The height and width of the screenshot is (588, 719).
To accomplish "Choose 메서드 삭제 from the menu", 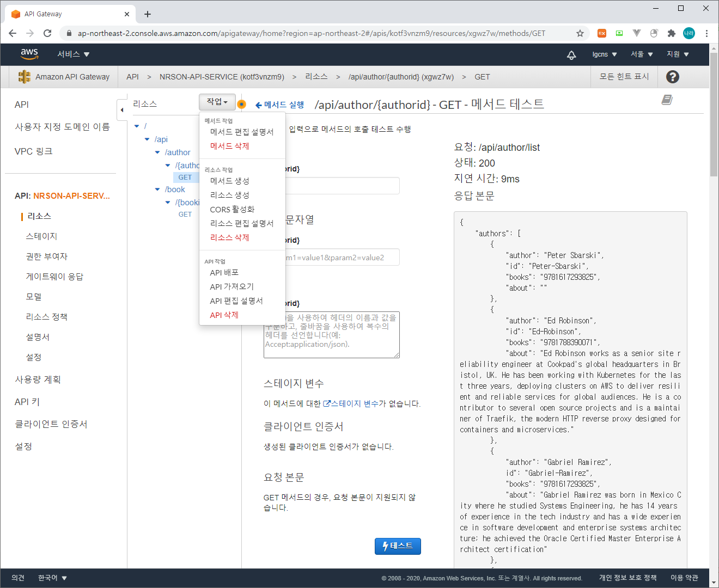I will click(x=242, y=146).
